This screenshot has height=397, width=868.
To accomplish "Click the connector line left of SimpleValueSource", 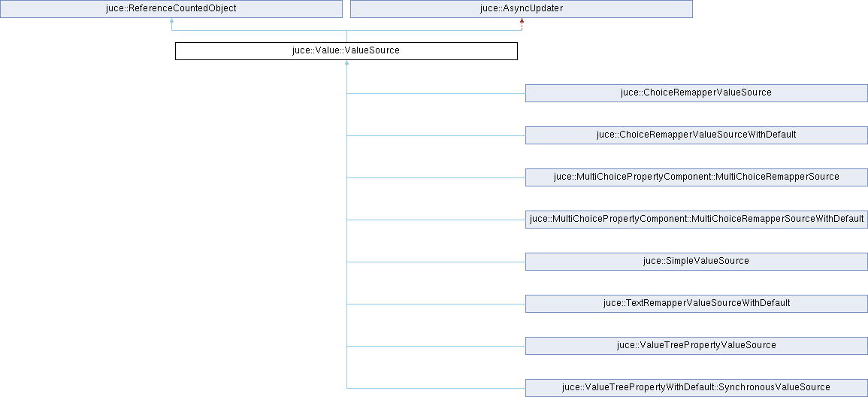I will 436,262.
